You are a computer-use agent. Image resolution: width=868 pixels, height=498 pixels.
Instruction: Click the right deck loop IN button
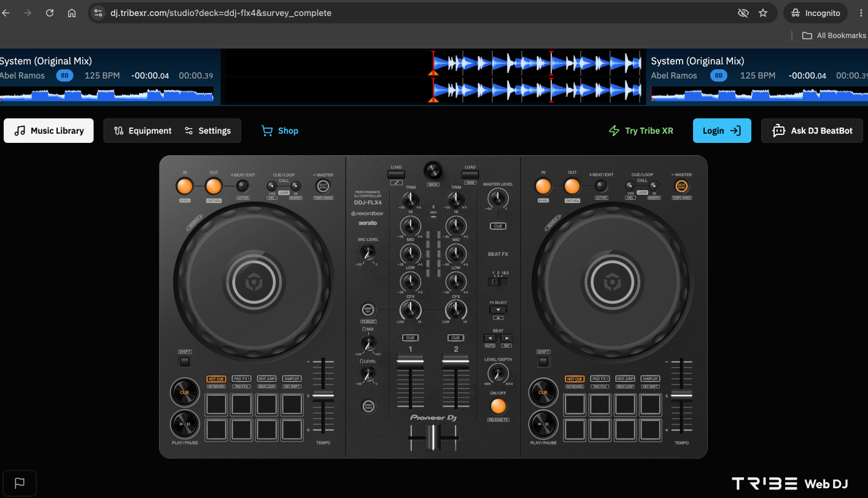pos(543,186)
